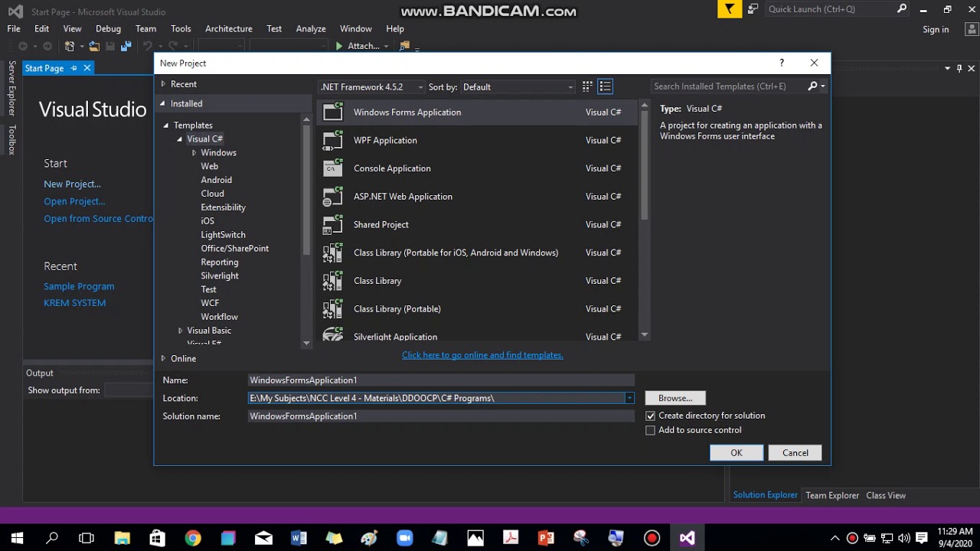Click the project Name input field

(442, 380)
